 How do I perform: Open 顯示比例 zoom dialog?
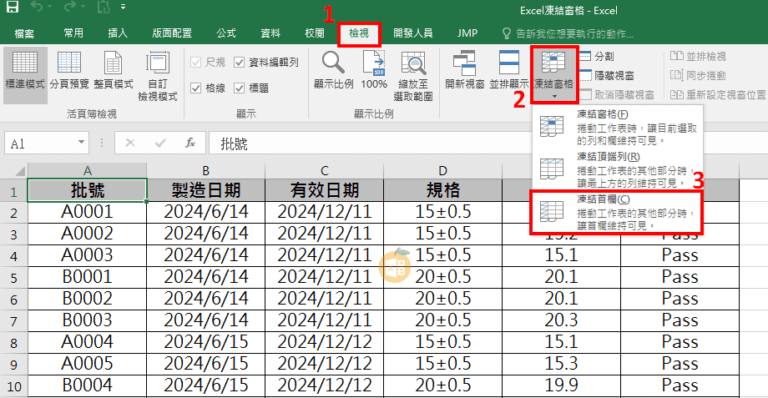tap(334, 71)
